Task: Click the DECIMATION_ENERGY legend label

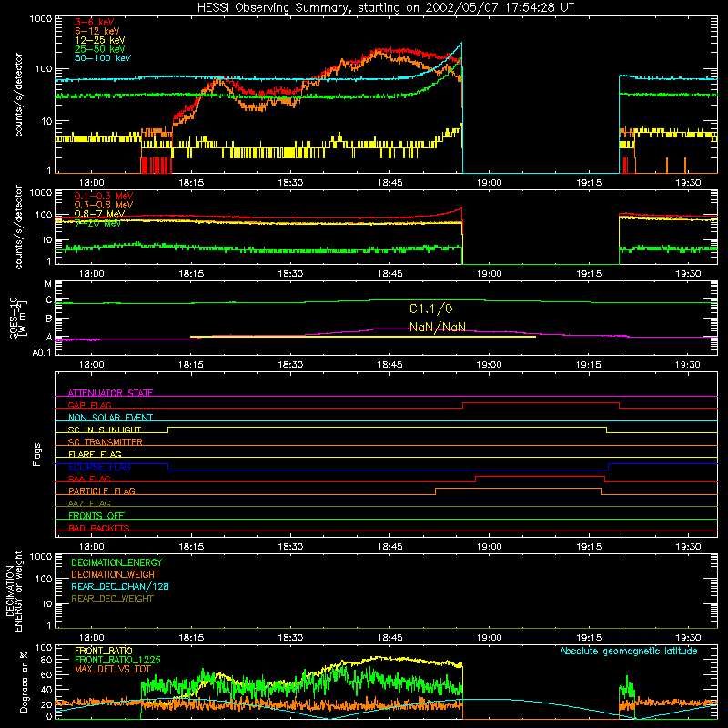Action: 116,562
